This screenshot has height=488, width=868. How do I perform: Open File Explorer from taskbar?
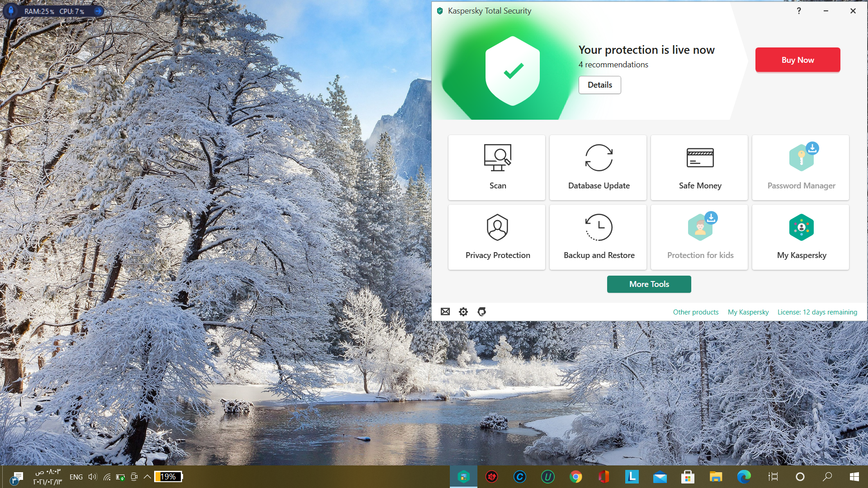[716, 477]
